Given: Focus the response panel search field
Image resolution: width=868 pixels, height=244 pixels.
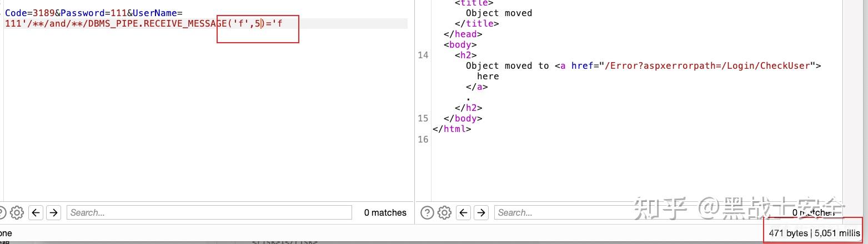Looking at the screenshot, I should (x=636, y=212).
